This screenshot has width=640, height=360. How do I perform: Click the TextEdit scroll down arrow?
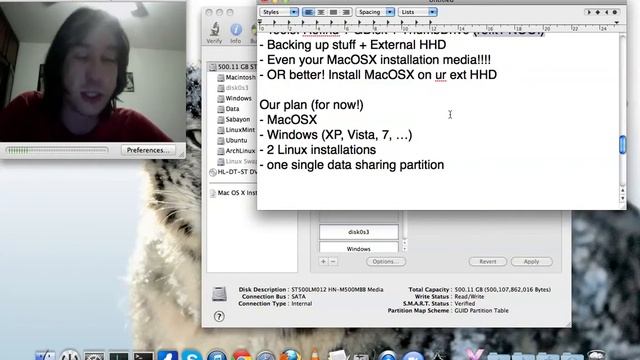(622, 198)
